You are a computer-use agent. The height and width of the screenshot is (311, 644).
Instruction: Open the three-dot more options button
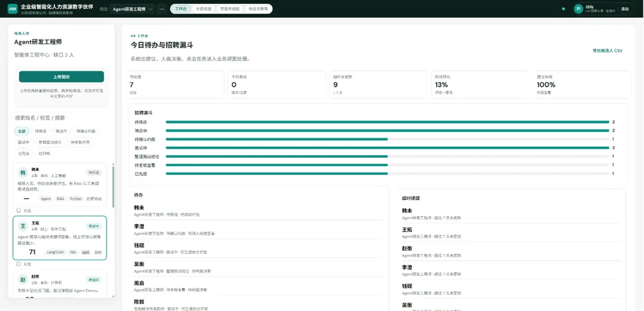pyautogui.click(x=162, y=8)
